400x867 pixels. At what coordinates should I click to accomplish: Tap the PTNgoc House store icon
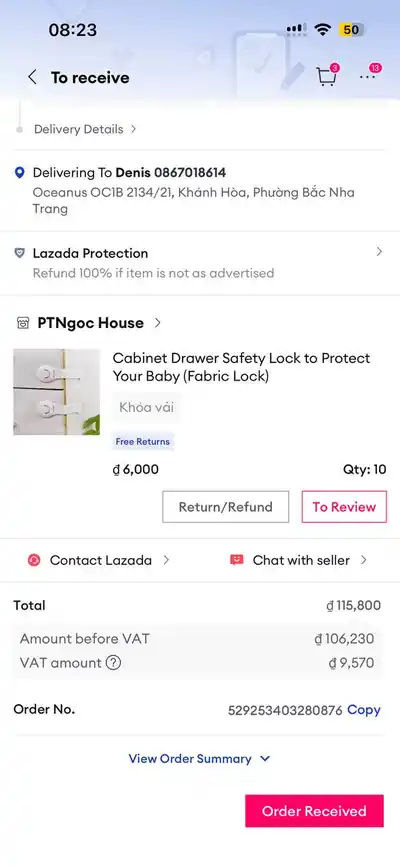click(23, 323)
